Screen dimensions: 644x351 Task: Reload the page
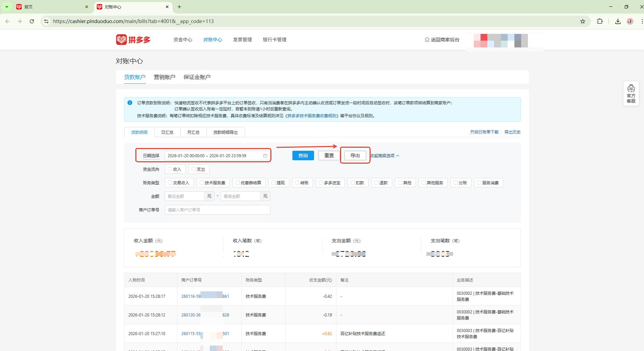tap(32, 21)
